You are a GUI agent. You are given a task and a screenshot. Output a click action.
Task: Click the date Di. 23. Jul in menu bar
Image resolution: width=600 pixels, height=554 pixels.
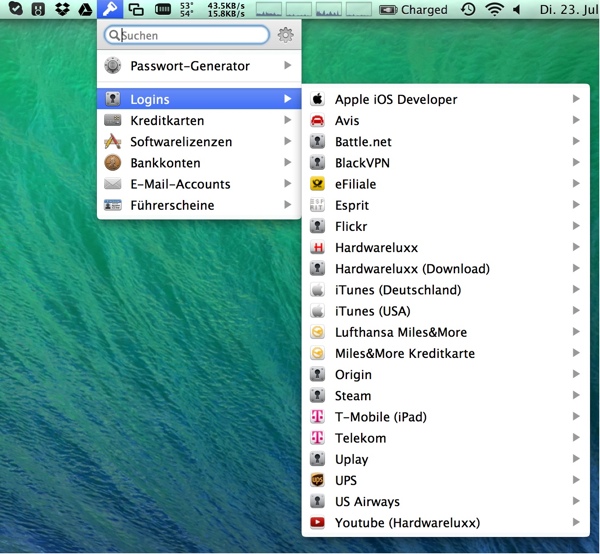click(569, 9)
